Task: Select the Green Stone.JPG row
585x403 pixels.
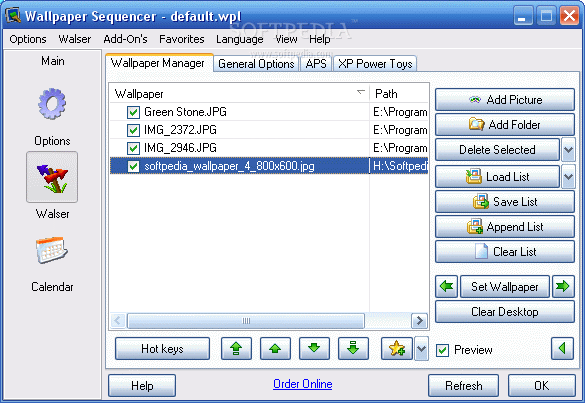Action: click(x=269, y=112)
